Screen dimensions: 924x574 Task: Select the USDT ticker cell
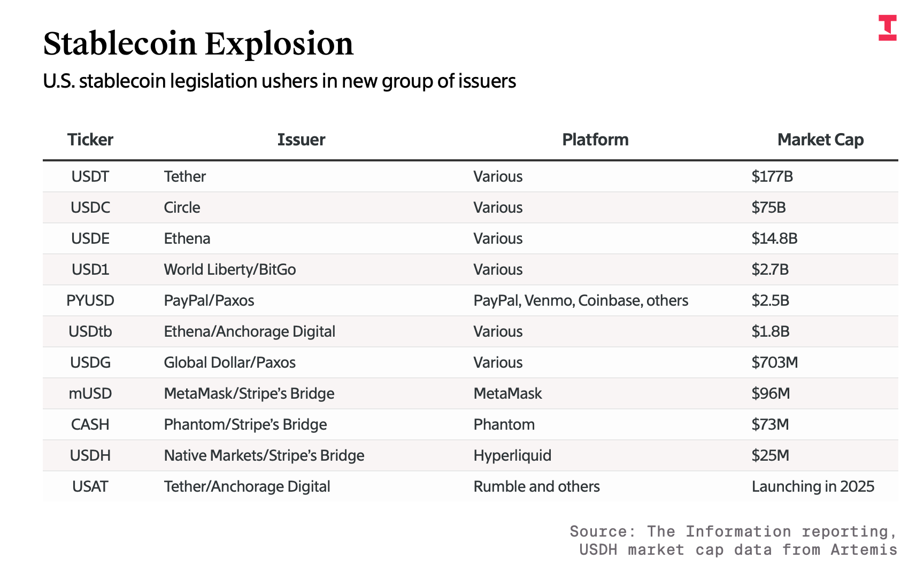coord(90,176)
